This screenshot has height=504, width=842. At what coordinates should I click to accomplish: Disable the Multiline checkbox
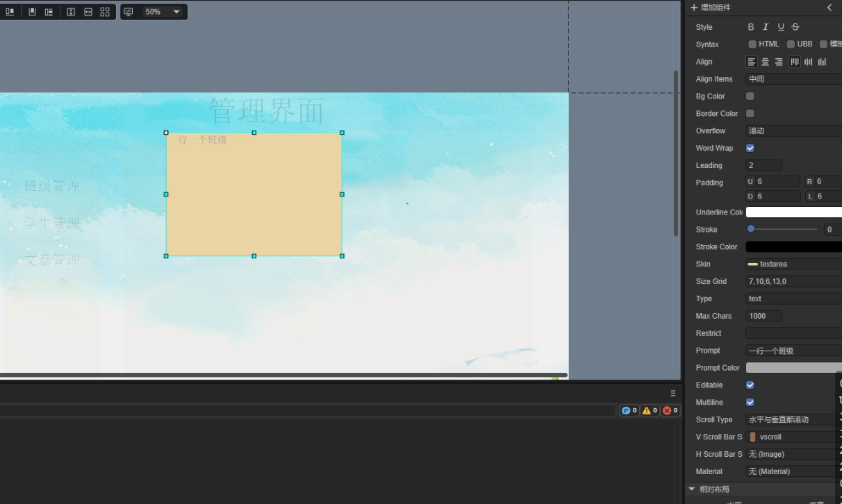click(x=750, y=402)
